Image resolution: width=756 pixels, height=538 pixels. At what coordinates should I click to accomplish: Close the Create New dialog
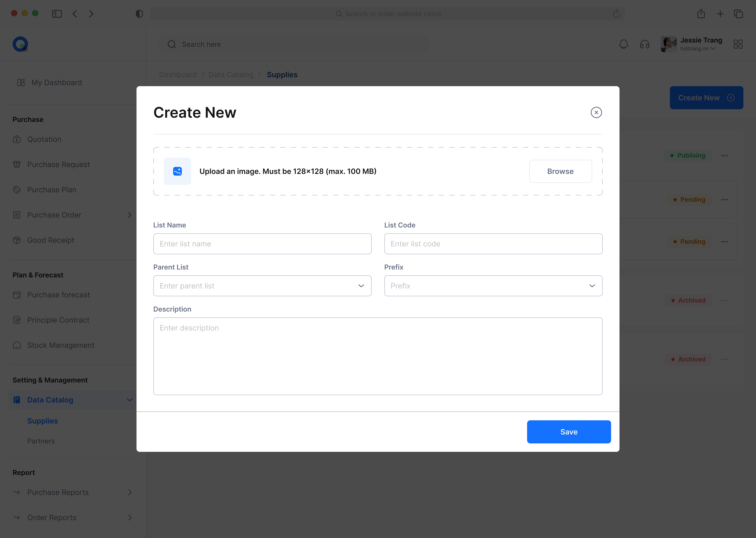(596, 113)
